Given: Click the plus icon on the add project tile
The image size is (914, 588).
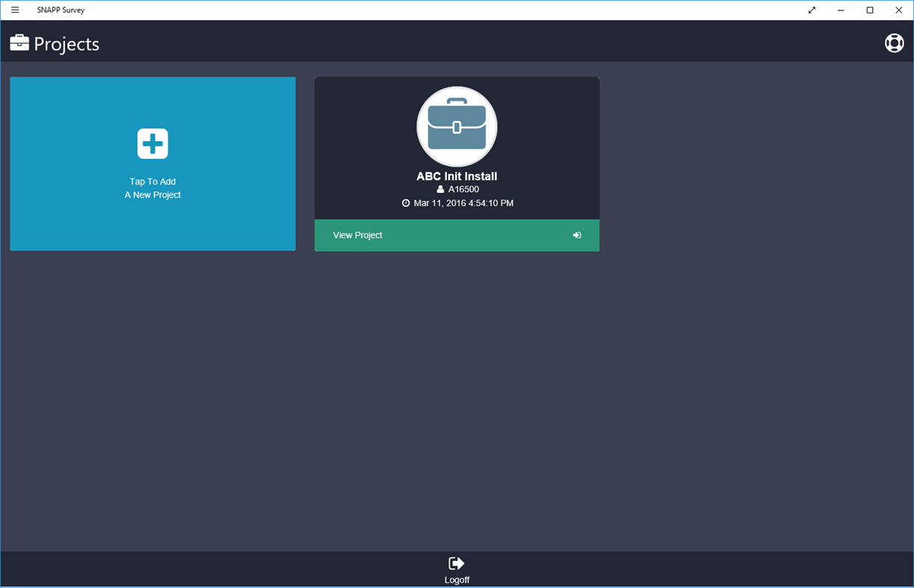Looking at the screenshot, I should pos(152,143).
